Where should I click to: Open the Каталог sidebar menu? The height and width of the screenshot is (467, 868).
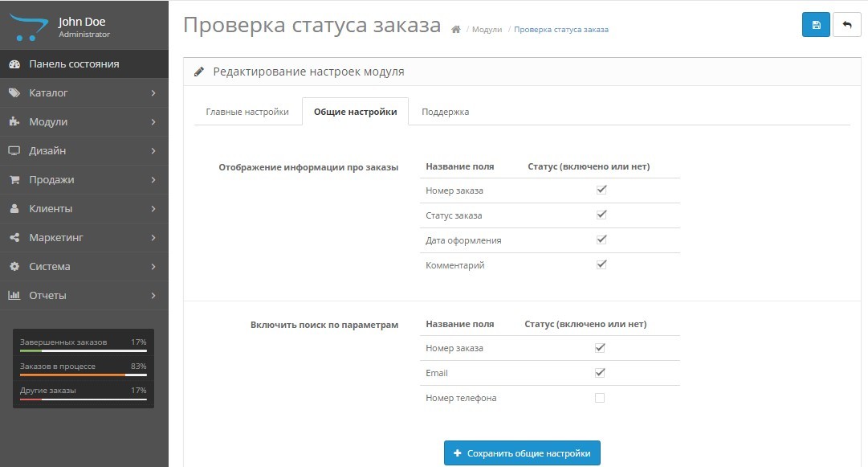(84, 93)
